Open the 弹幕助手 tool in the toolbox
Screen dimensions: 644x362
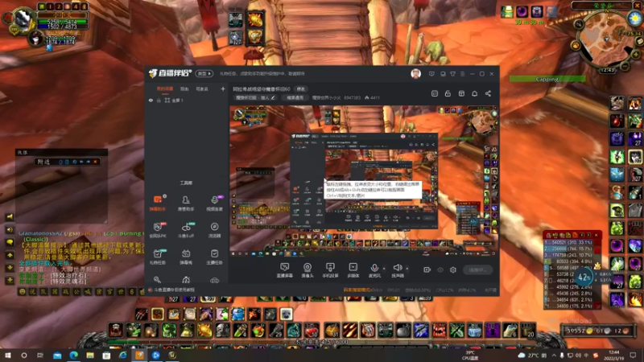(157, 203)
